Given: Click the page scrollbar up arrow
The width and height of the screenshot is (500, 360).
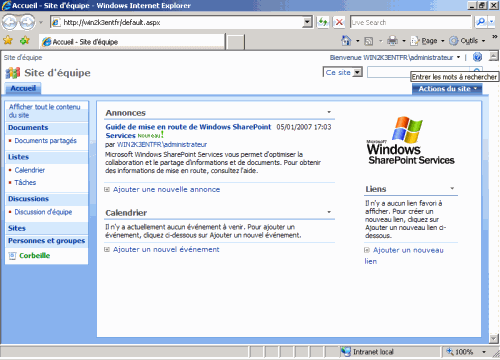Looking at the screenshot, I should (x=494, y=56).
